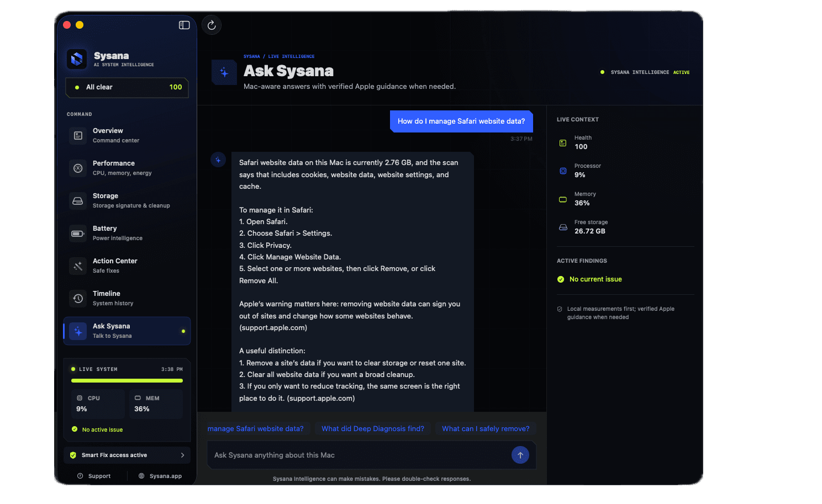Switch to Battery power intelligence
This screenshot has height=504, width=822.
[127, 233]
